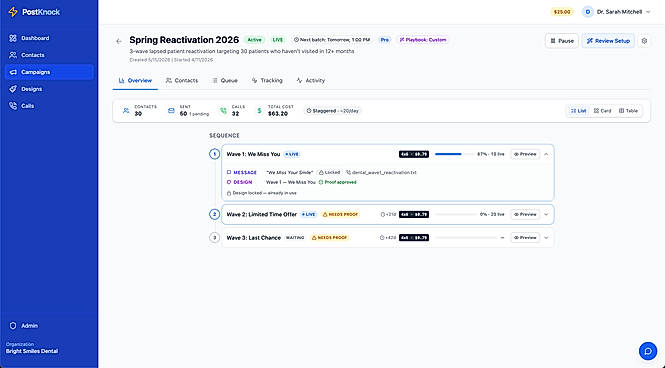This screenshot has height=368, width=665.
Task: Click the MESSAGE row icon
Action: [x=229, y=173]
